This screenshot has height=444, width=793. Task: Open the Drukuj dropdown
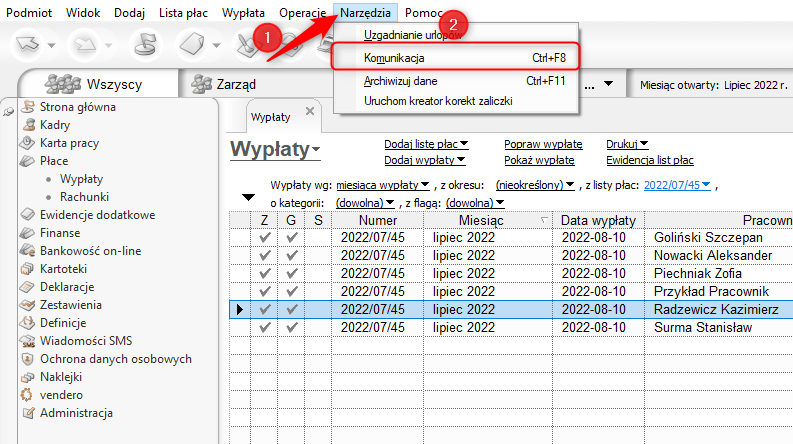click(627, 144)
